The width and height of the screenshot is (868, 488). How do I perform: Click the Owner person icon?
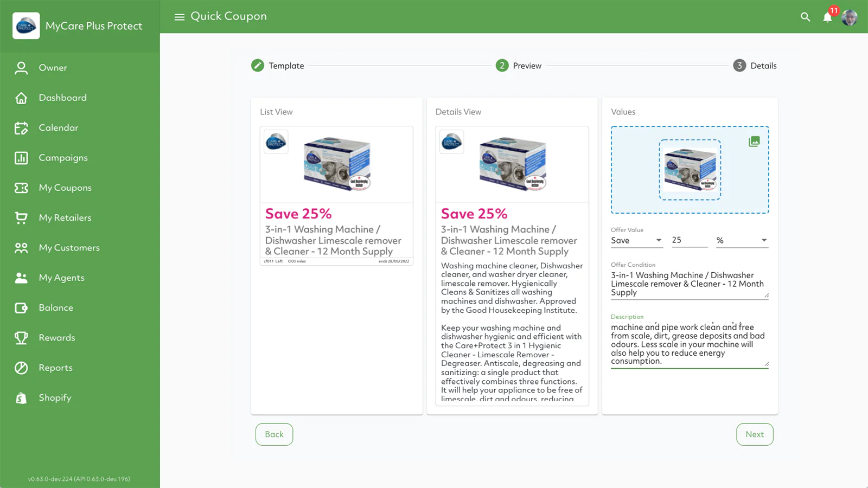pyautogui.click(x=21, y=68)
